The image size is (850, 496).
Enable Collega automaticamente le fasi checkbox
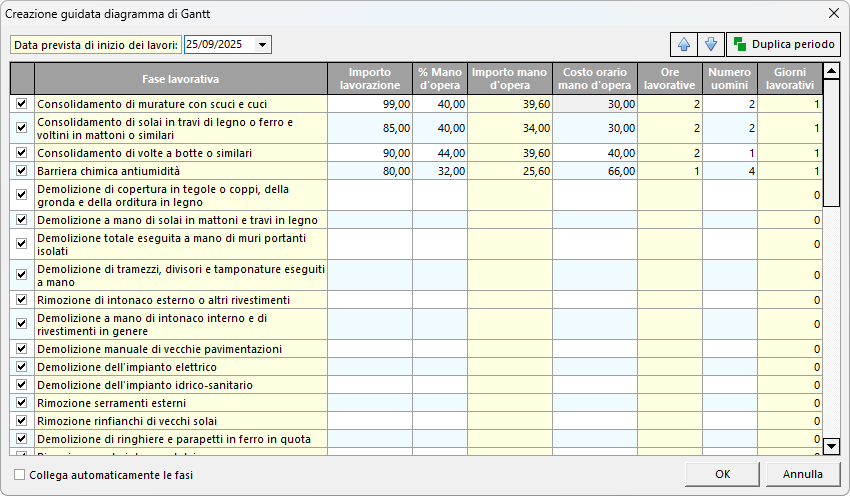(x=21, y=474)
